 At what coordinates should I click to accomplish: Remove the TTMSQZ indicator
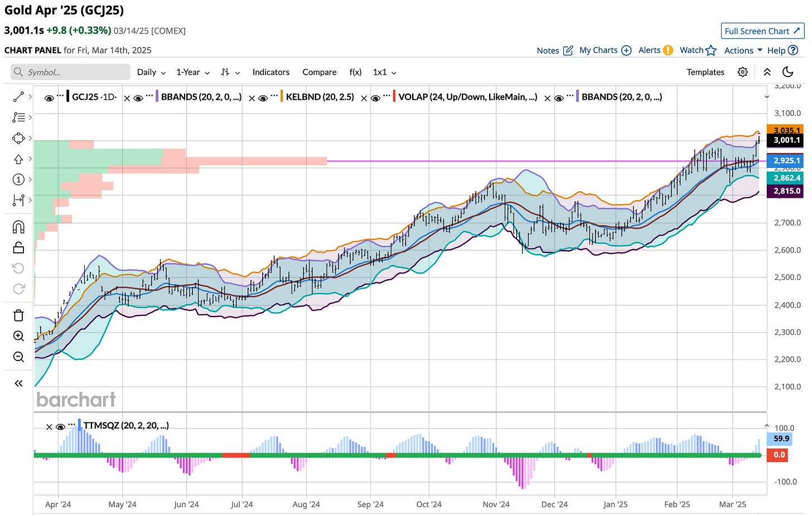(49, 427)
